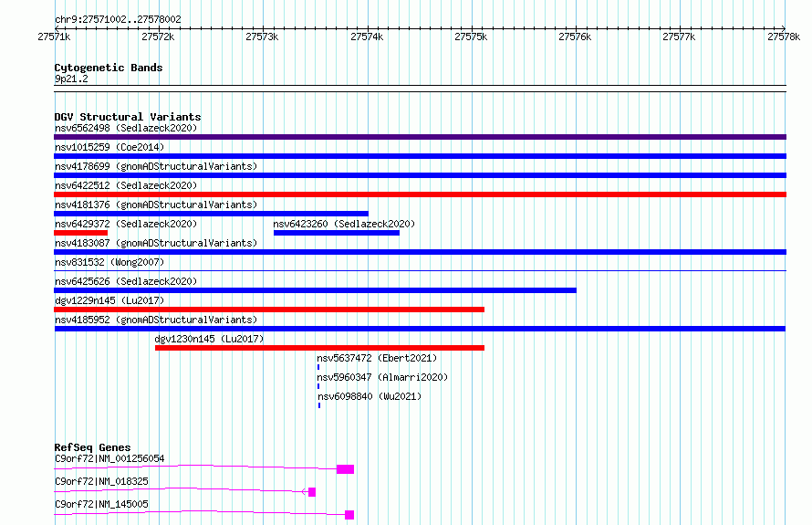Click the nsv6425626 (Sedlazeck2020) label
Screen dimensions: 812x525
click(126, 281)
